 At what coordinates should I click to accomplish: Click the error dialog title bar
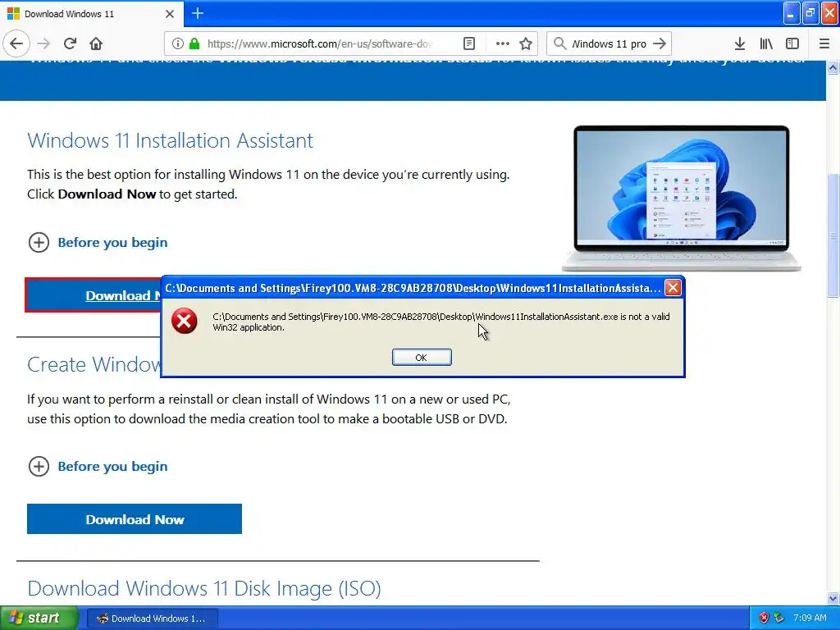[413, 288]
